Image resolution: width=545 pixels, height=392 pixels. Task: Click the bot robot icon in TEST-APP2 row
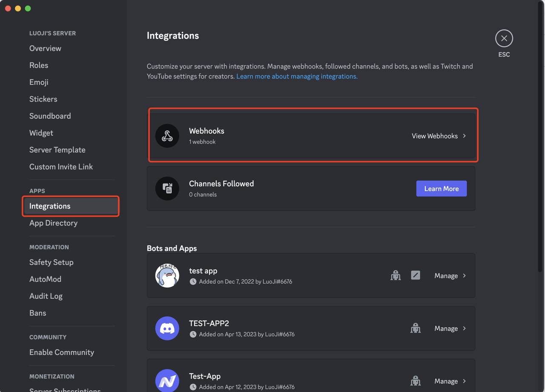tap(416, 328)
